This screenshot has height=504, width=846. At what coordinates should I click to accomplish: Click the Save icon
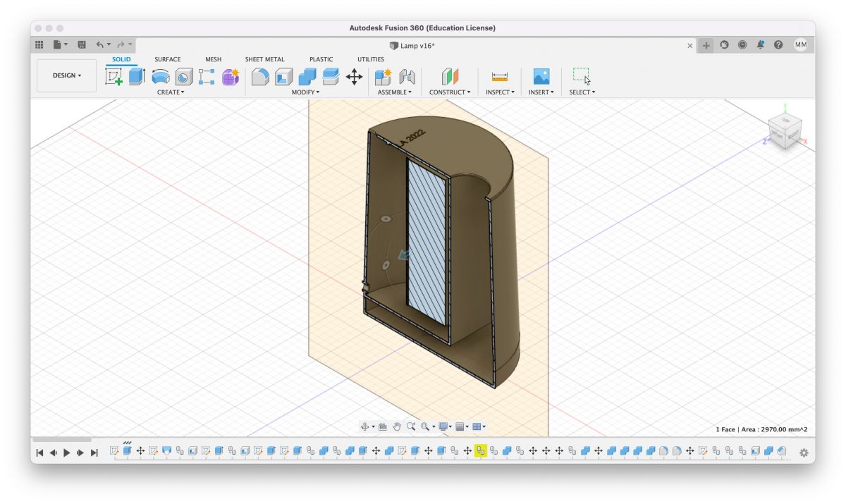tap(82, 44)
